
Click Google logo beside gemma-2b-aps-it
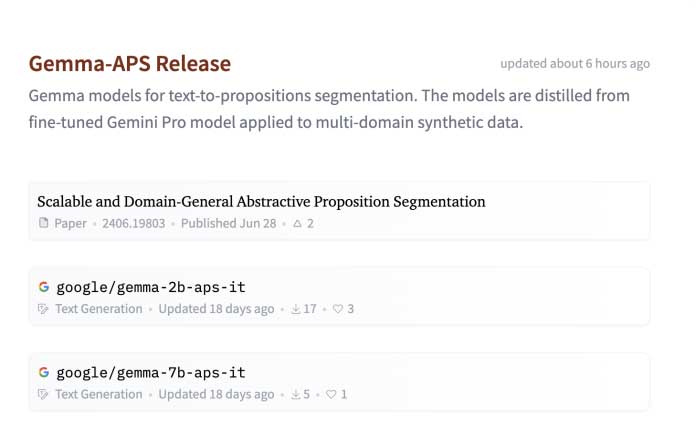44,286
